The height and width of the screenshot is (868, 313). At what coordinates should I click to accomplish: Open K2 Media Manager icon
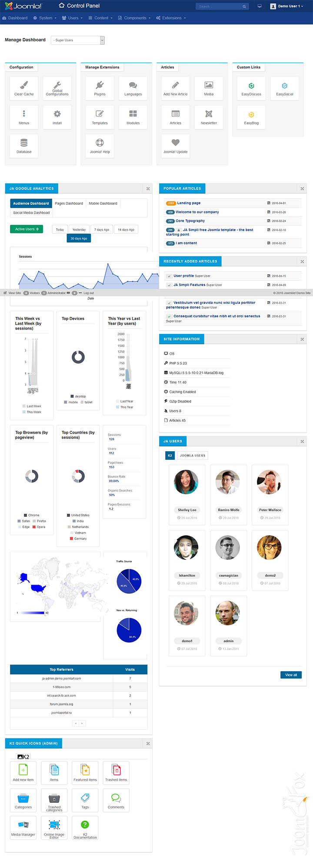pos(23,828)
